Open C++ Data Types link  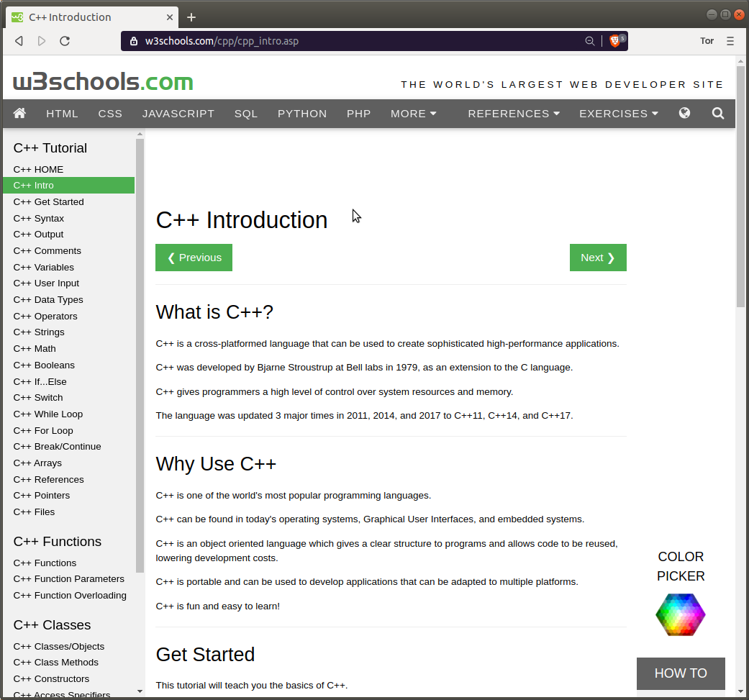(48, 300)
